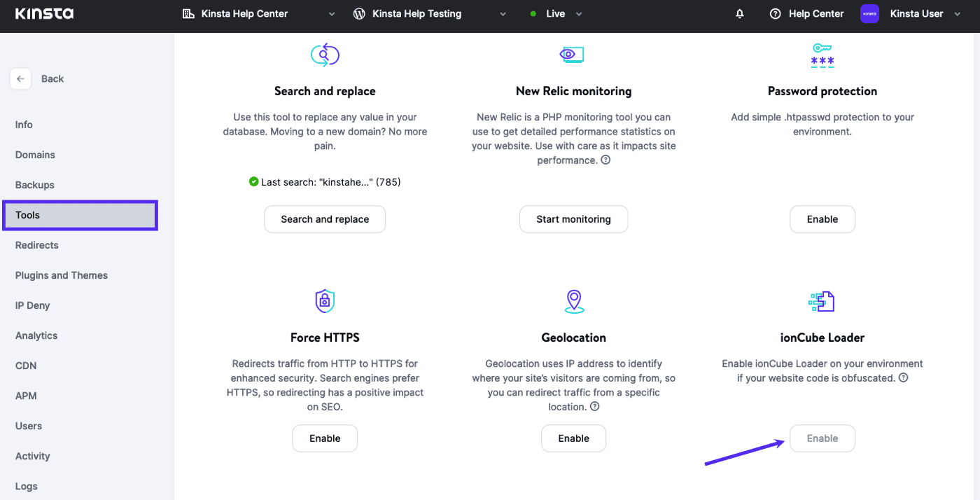Click the back arrow button
Image resolution: width=980 pixels, height=500 pixels.
tap(20, 79)
